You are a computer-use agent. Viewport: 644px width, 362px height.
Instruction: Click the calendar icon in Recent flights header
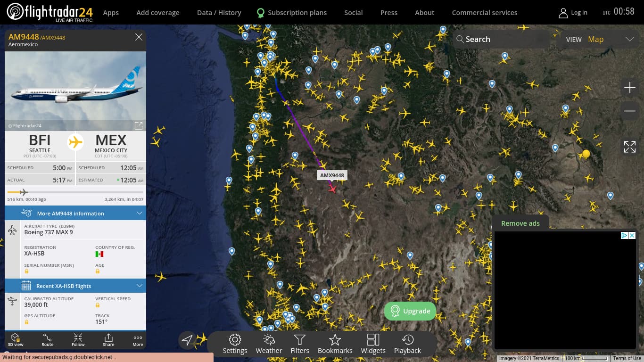[x=26, y=286]
